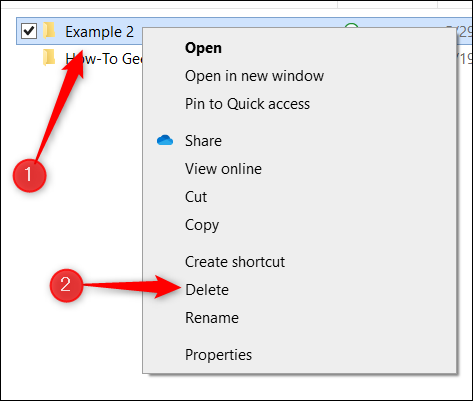
Task: Select Pin to Quick access
Action: (247, 104)
